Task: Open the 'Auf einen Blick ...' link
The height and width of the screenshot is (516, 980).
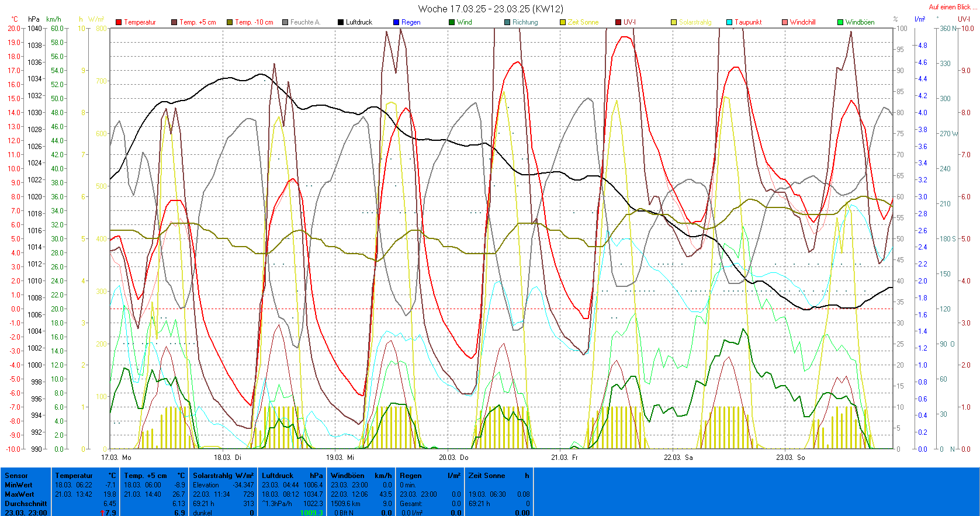Action: pyautogui.click(x=953, y=7)
